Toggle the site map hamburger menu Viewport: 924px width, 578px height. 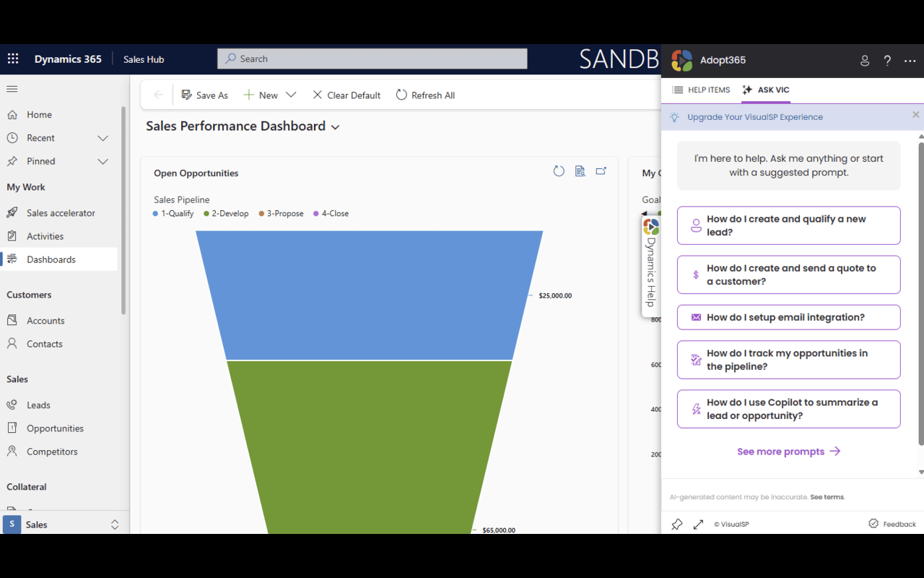pos(12,89)
